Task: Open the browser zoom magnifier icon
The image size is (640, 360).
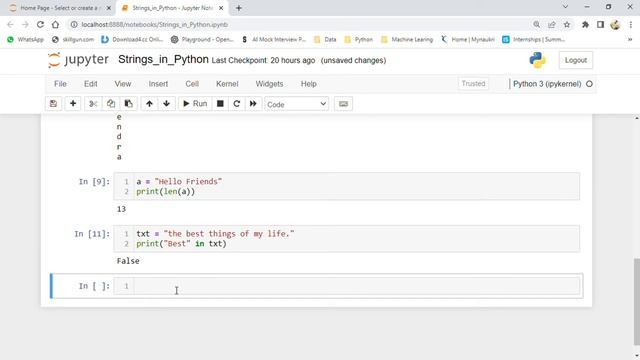Action: 536,24
